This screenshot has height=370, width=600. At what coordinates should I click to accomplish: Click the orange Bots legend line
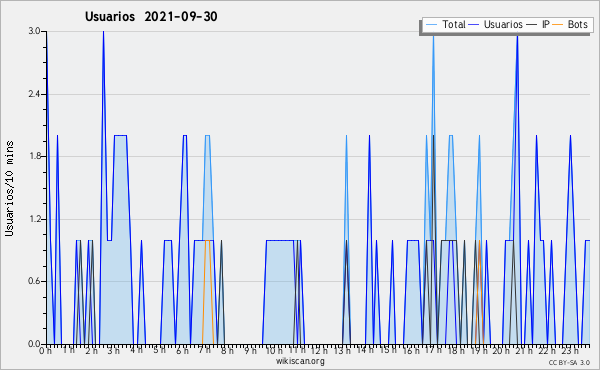click(558, 25)
